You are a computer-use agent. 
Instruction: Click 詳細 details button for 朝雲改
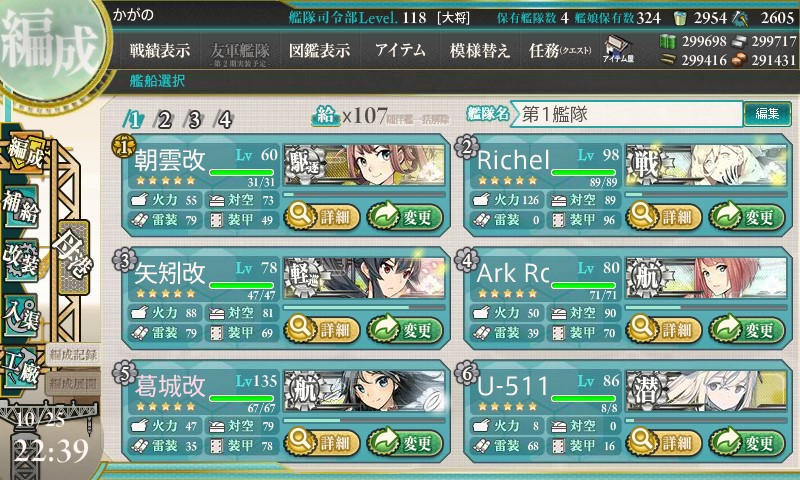point(322,217)
